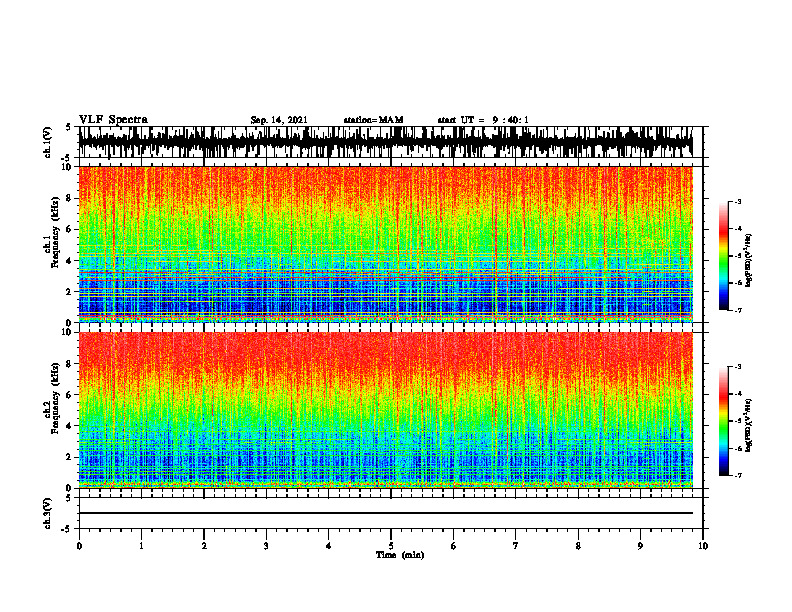Click the ch.1 frequency tick "4"

coord(69,261)
